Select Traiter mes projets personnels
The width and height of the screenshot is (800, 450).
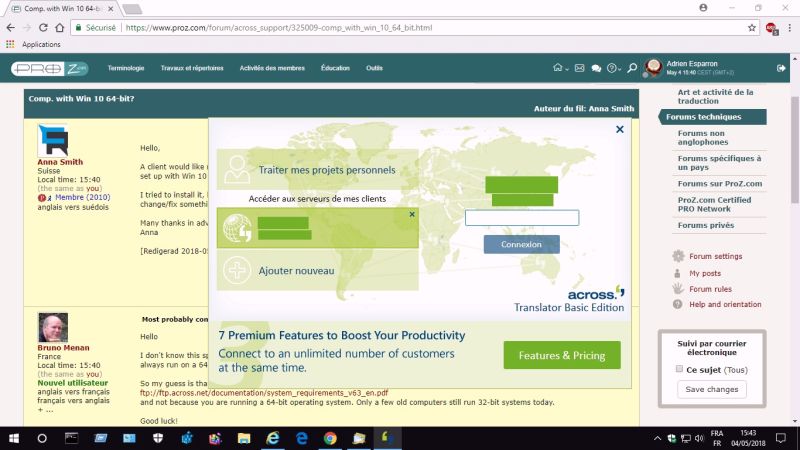317,170
